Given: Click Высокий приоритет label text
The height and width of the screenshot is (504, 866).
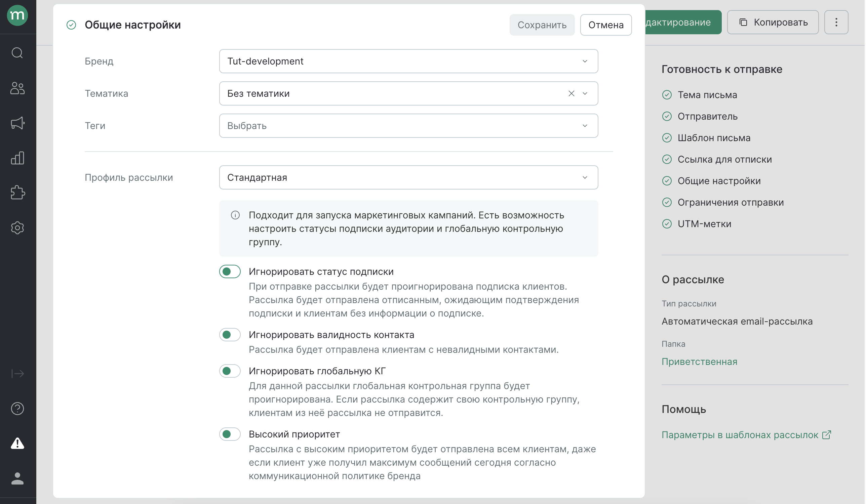Looking at the screenshot, I should [294, 434].
